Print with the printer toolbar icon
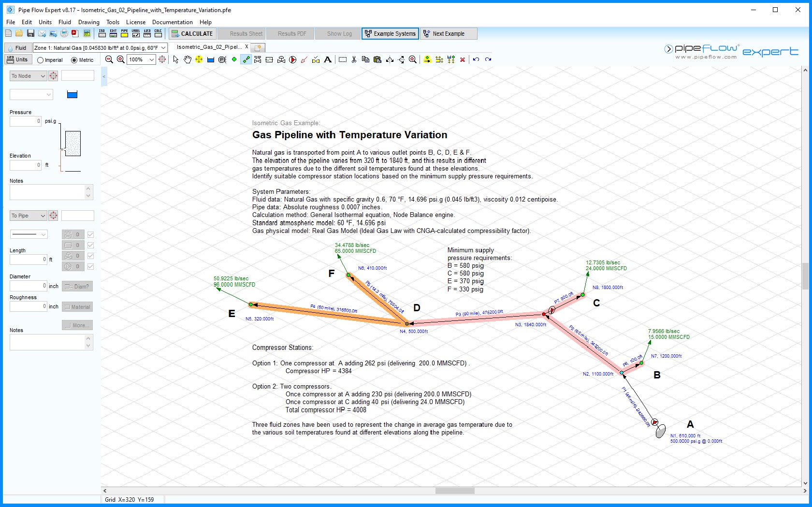 click(64, 33)
